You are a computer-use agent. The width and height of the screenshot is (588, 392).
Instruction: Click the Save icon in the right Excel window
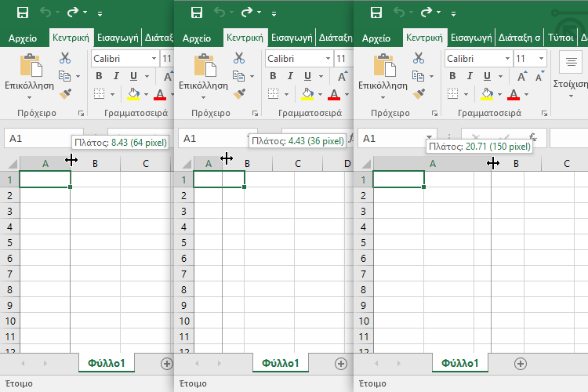click(x=376, y=13)
